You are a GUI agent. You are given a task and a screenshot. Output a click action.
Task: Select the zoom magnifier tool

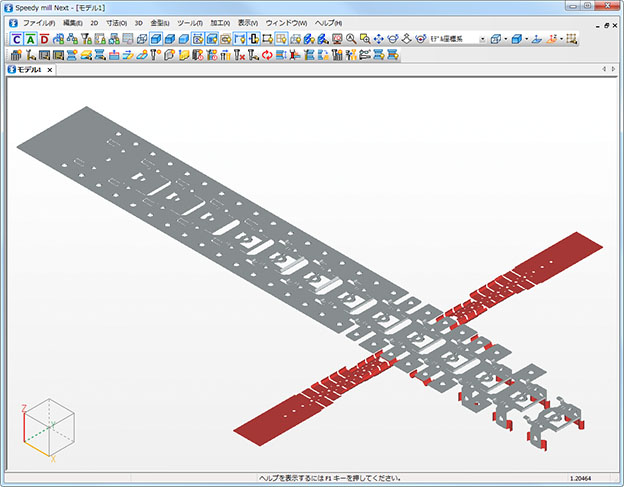[352, 39]
